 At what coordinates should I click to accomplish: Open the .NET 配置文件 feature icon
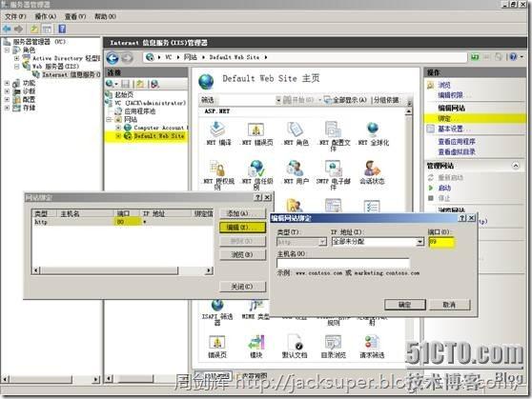coord(334,135)
